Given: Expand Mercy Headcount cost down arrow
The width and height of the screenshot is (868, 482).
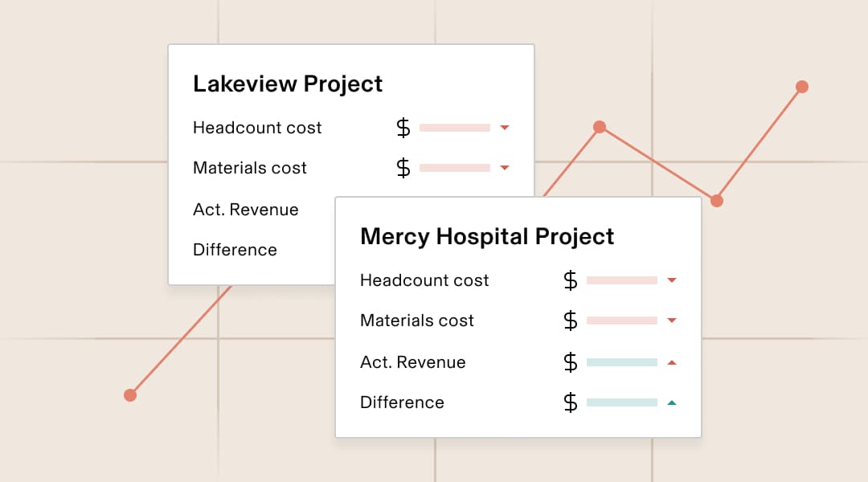Looking at the screenshot, I should (673, 280).
